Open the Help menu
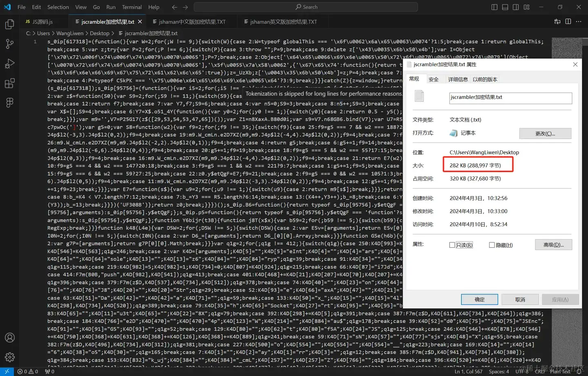This screenshot has width=588, height=376. click(154, 7)
